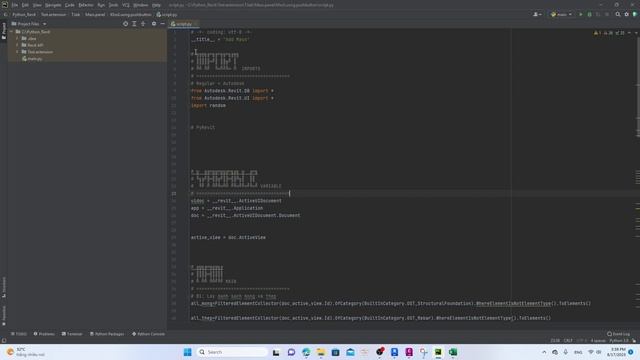
Task: Open the Navigate menu
Action: [53, 5]
